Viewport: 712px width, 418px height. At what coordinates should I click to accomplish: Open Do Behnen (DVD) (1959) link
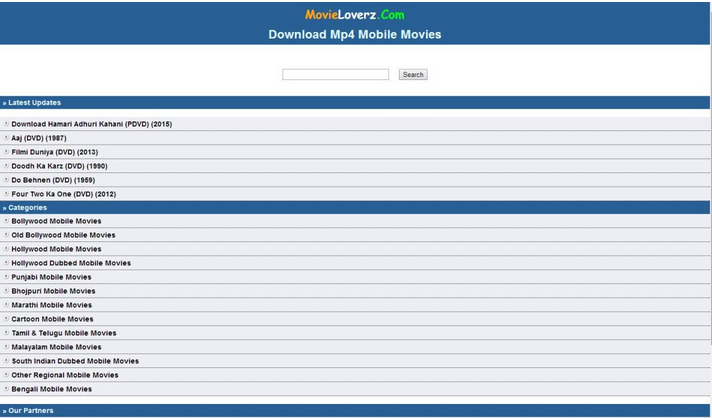pyautogui.click(x=53, y=180)
